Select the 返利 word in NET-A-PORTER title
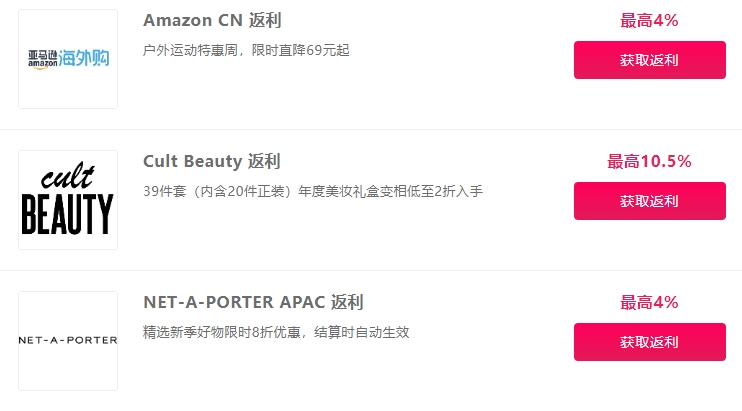Viewport: 742px width, 411px height. 347,302
